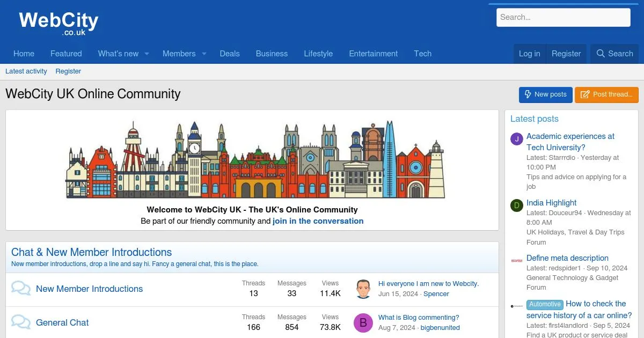Open the New Member Introductions forum
The height and width of the screenshot is (338, 644).
90,289
